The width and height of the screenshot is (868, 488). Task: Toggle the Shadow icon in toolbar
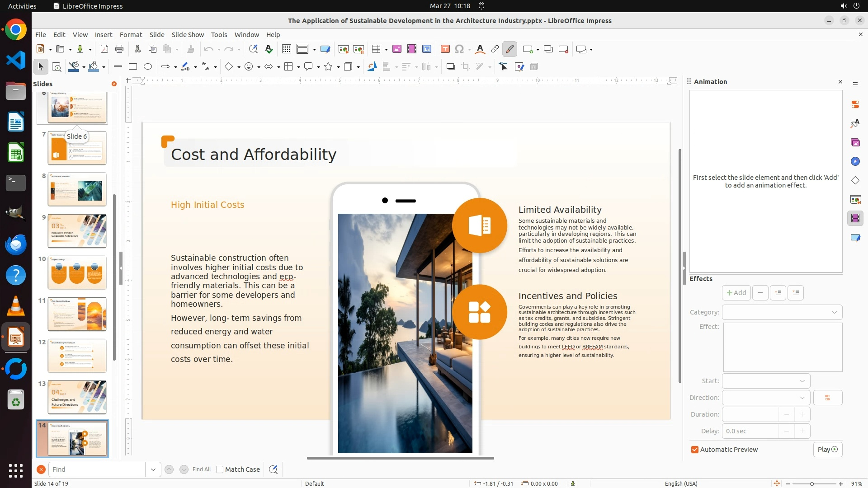[450, 67]
